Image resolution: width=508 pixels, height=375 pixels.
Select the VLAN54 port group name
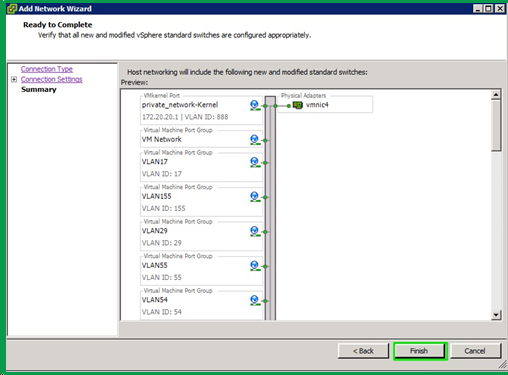pos(155,300)
